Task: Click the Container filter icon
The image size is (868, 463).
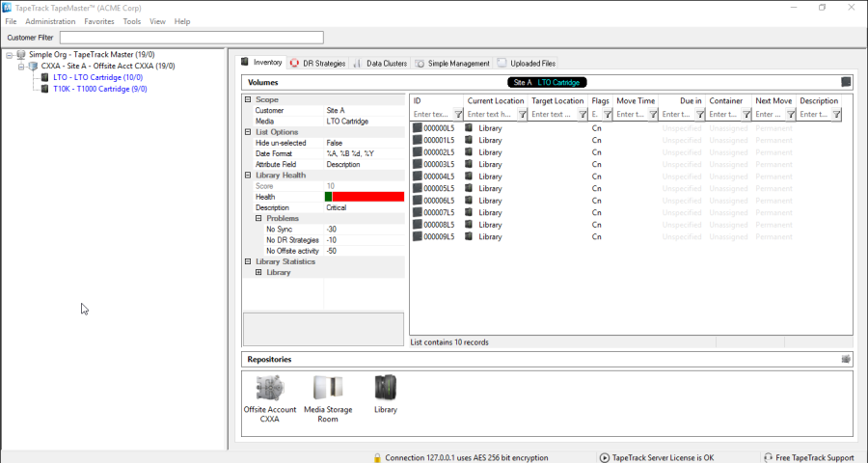Action: (746, 114)
